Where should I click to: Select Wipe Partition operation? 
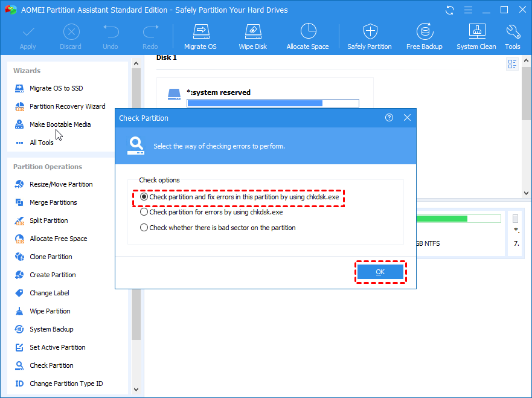tap(42, 311)
